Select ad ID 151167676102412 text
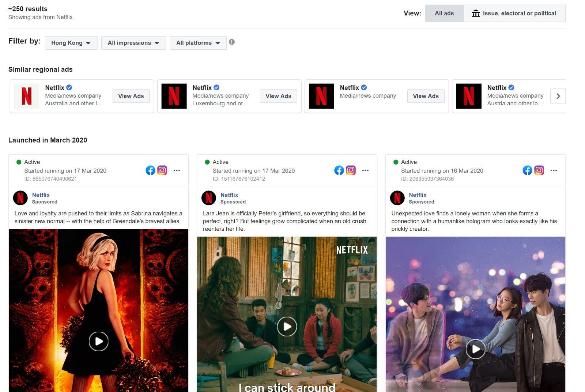 click(x=239, y=179)
